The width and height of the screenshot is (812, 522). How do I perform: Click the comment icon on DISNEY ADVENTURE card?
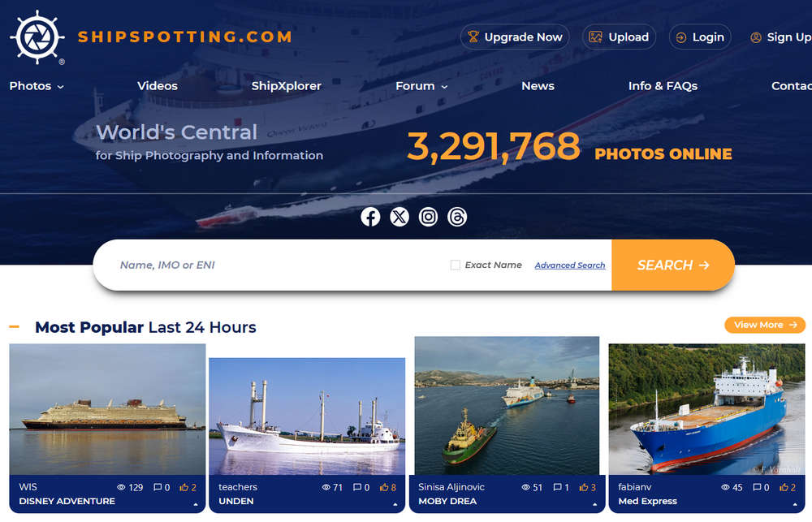[158, 487]
